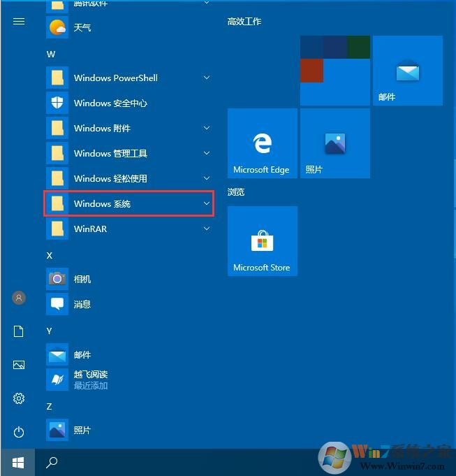The image size is (456, 476).
Task: Select the 相机 label text
Action: point(82,280)
